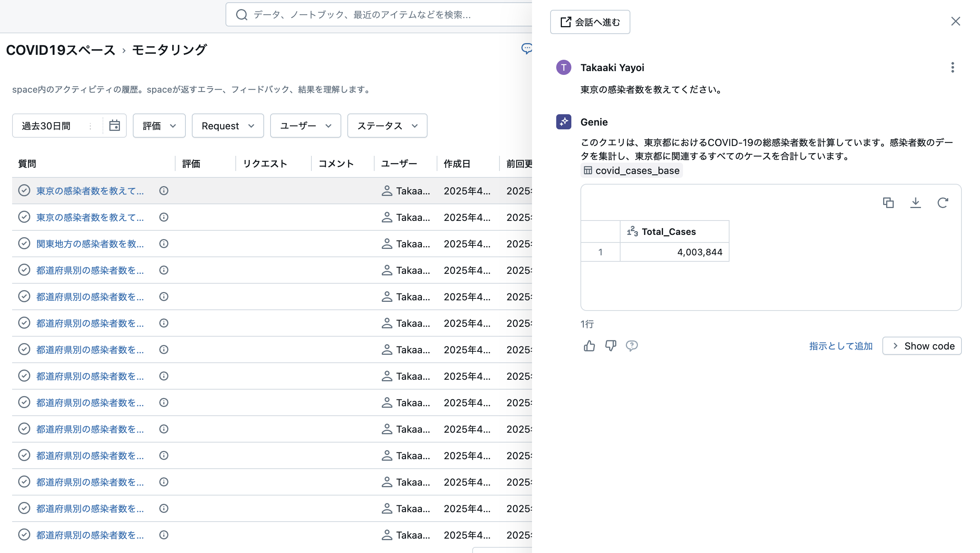Open the ステータス filter dropdown

coord(387,126)
